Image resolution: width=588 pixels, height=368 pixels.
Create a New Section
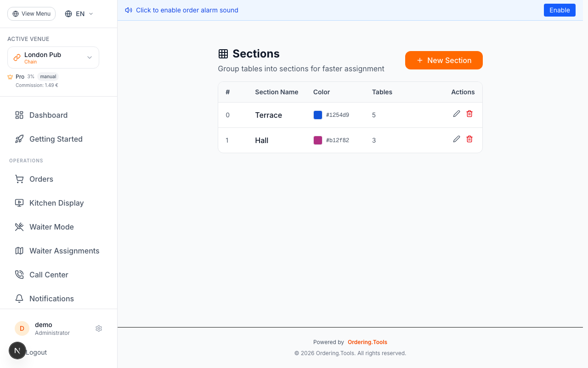click(x=444, y=60)
